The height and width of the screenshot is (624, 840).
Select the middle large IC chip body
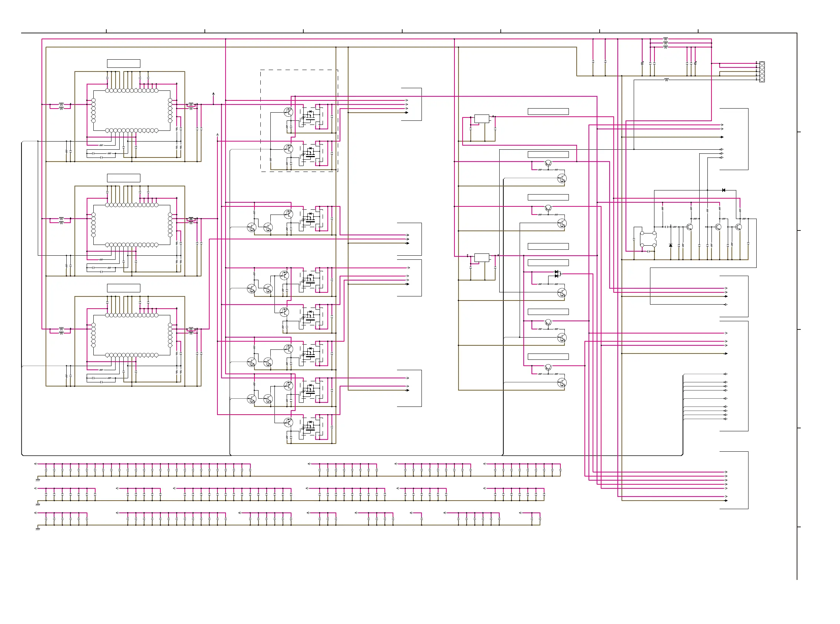pyautogui.click(x=132, y=225)
